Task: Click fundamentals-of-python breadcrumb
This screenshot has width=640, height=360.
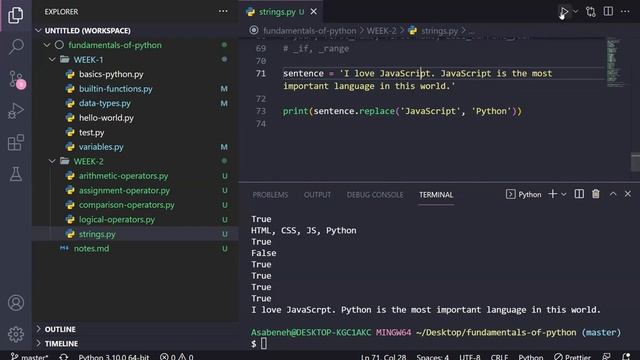Action: 309,31
